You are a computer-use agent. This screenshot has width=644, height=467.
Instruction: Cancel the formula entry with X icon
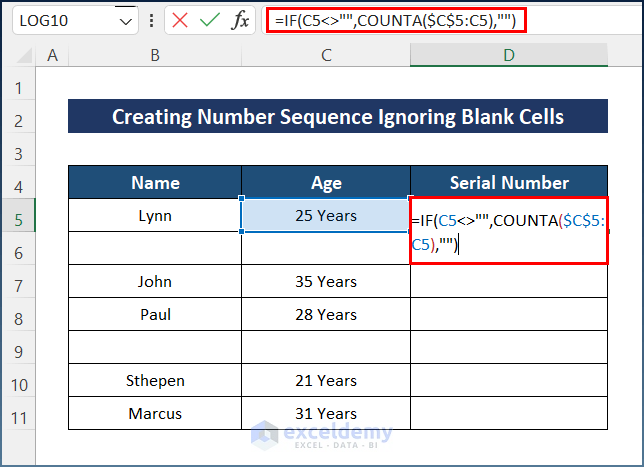(x=180, y=20)
